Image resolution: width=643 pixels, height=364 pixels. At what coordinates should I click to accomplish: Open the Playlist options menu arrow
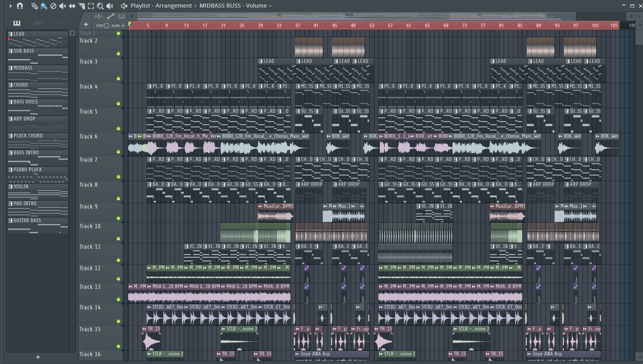click(x=10, y=6)
